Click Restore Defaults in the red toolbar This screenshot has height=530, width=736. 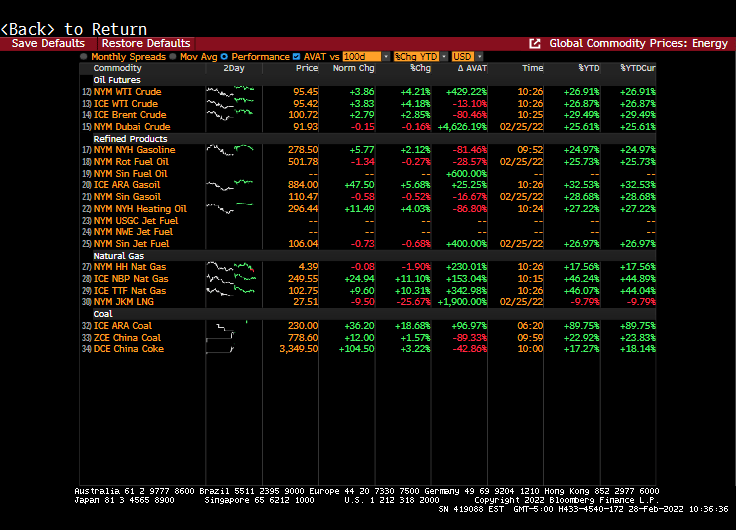(x=145, y=43)
